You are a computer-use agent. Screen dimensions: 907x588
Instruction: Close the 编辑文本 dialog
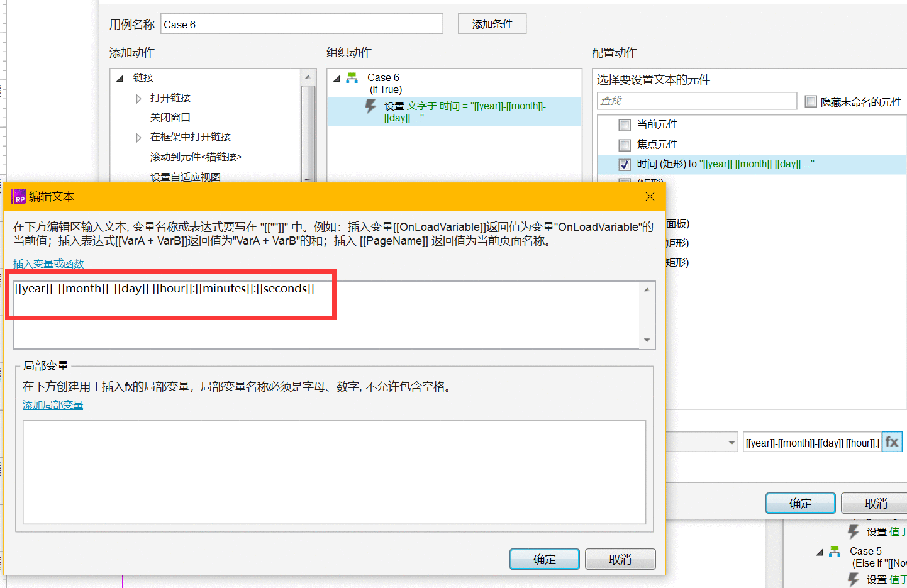(x=650, y=197)
